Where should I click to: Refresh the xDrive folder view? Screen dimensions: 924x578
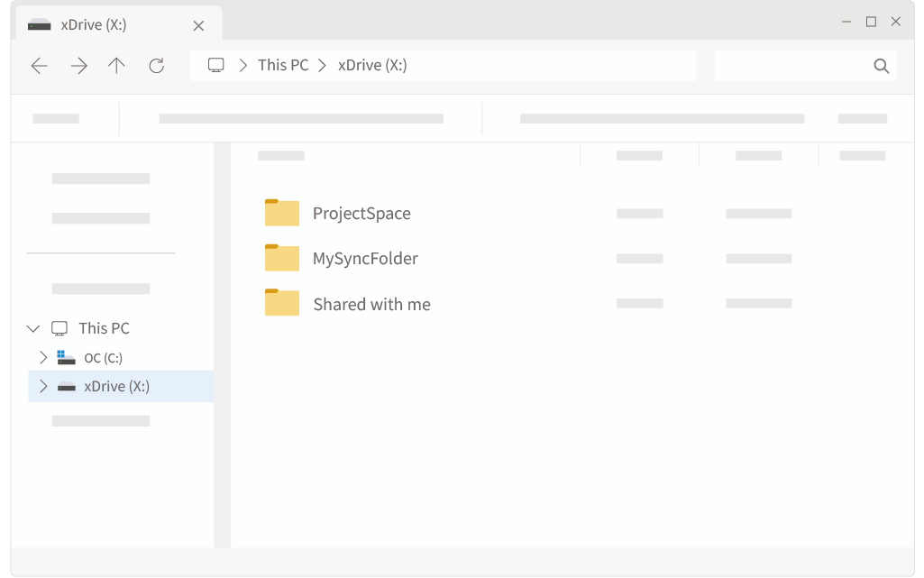point(157,66)
